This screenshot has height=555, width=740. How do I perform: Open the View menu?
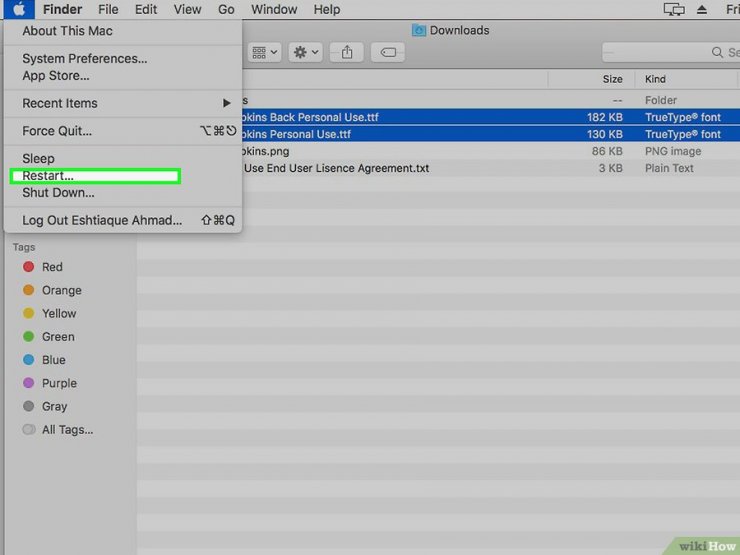(x=187, y=9)
